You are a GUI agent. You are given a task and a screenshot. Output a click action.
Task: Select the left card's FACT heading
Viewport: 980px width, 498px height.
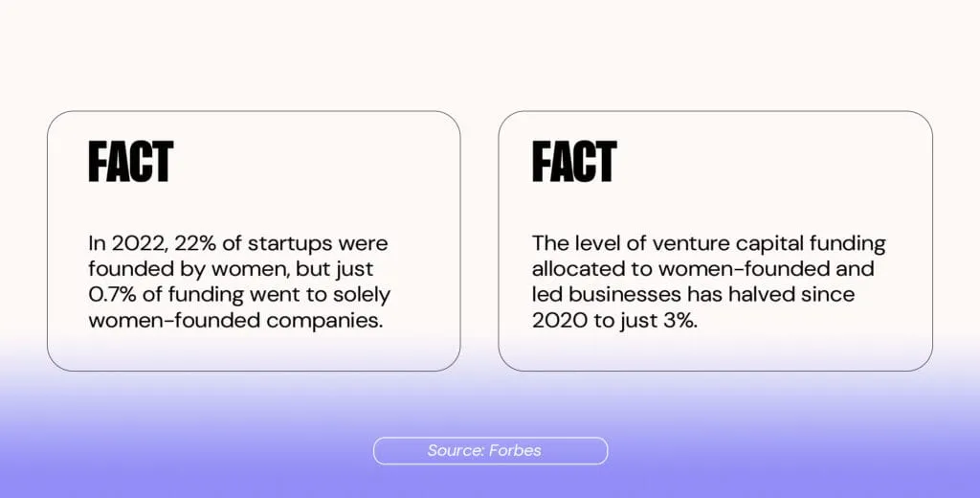coord(130,162)
